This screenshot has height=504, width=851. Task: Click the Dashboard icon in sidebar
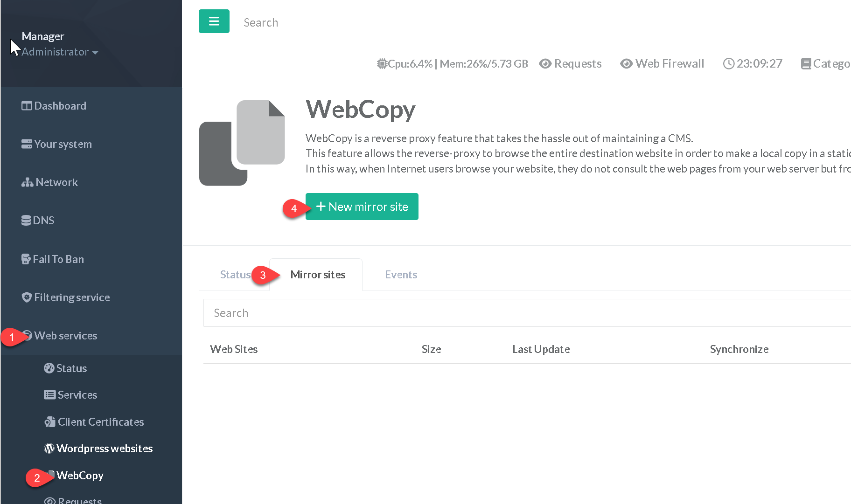pyautogui.click(x=27, y=106)
